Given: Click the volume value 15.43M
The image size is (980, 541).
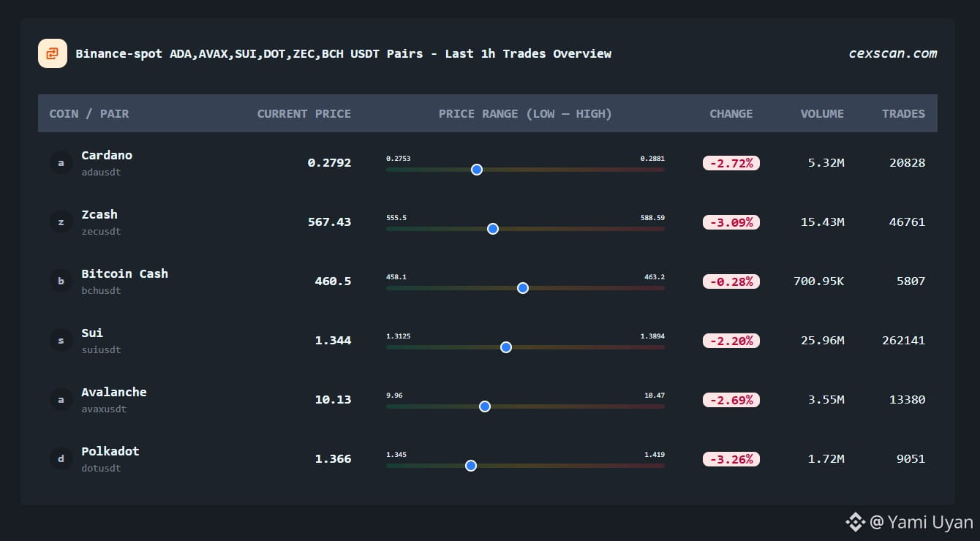Looking at the screenshot, I should click(823, 222).
